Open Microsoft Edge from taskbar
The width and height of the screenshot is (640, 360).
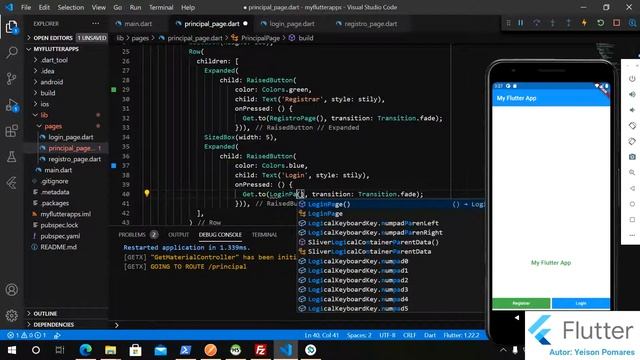[85, 350]
